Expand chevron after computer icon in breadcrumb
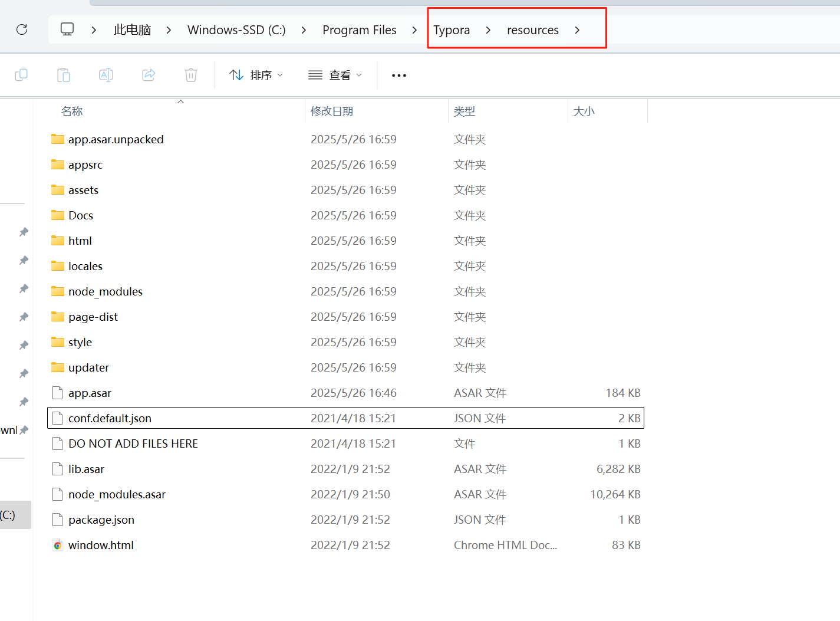This screenshot has width=840, height=621. tap(94, 30)
